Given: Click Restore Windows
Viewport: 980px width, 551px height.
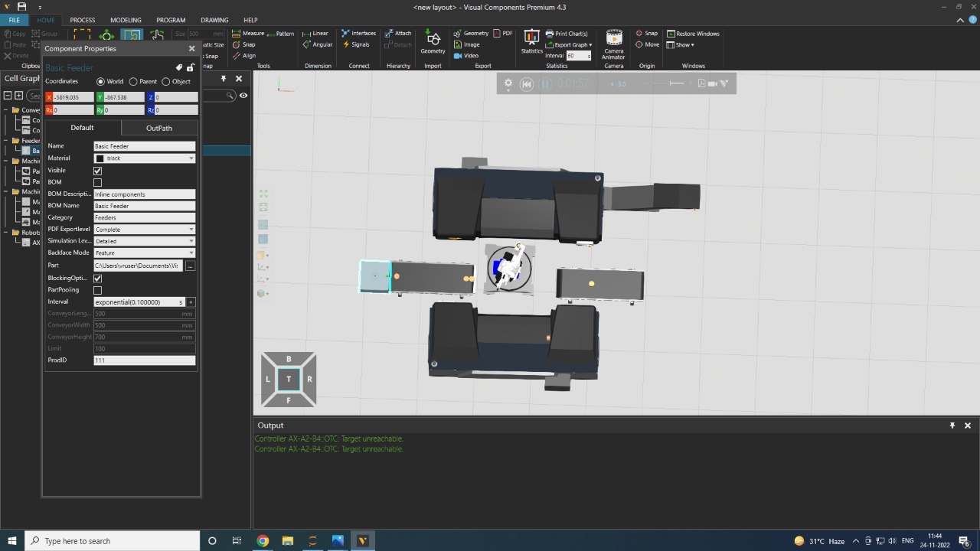Looking at the screenshot, I should [693, 34].
